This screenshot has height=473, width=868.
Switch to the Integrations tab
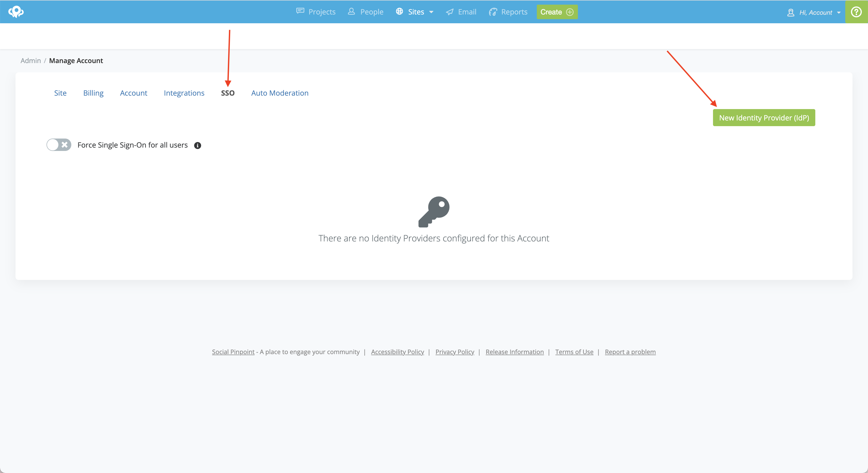[x=184, y=93]
